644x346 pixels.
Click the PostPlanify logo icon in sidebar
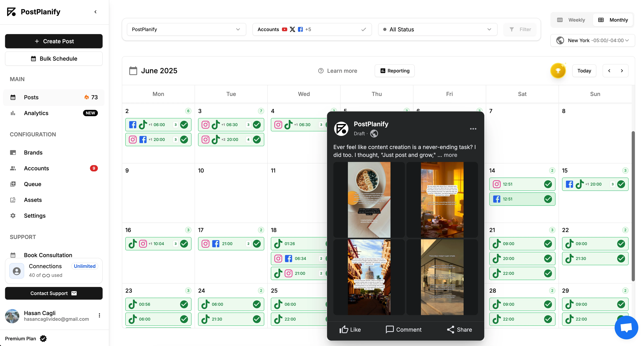click(11, 12)
